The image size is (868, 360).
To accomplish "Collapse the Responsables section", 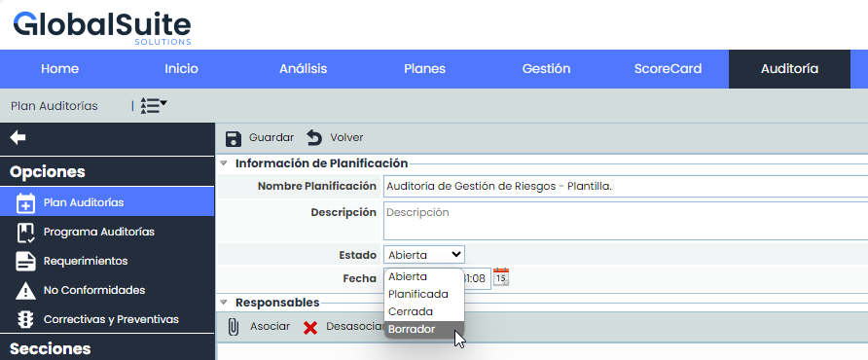I will [x=224, y=303].
